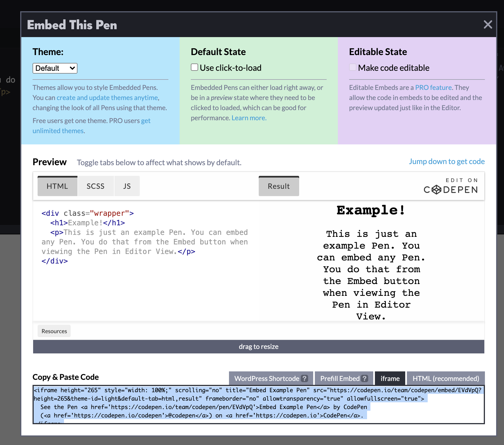
Task: Choose the Prefill Embed code option
Action: click(340, 378)
